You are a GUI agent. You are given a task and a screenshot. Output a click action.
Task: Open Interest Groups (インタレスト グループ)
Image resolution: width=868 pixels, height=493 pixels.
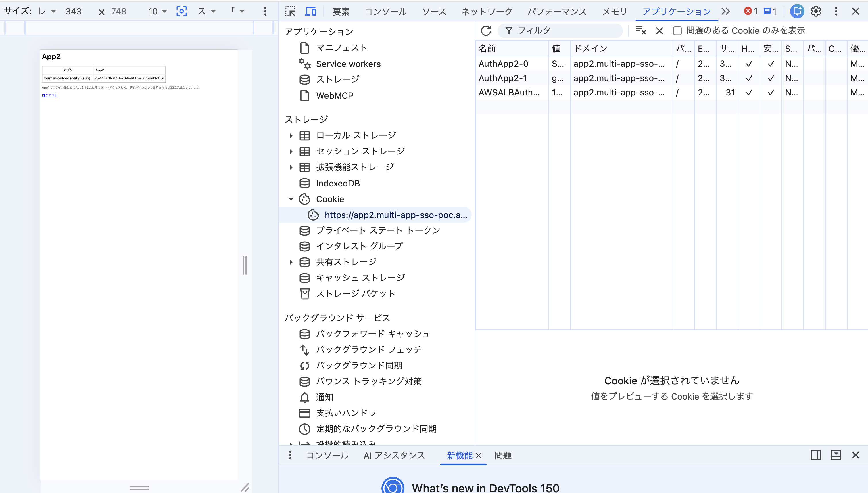point(351,246)
